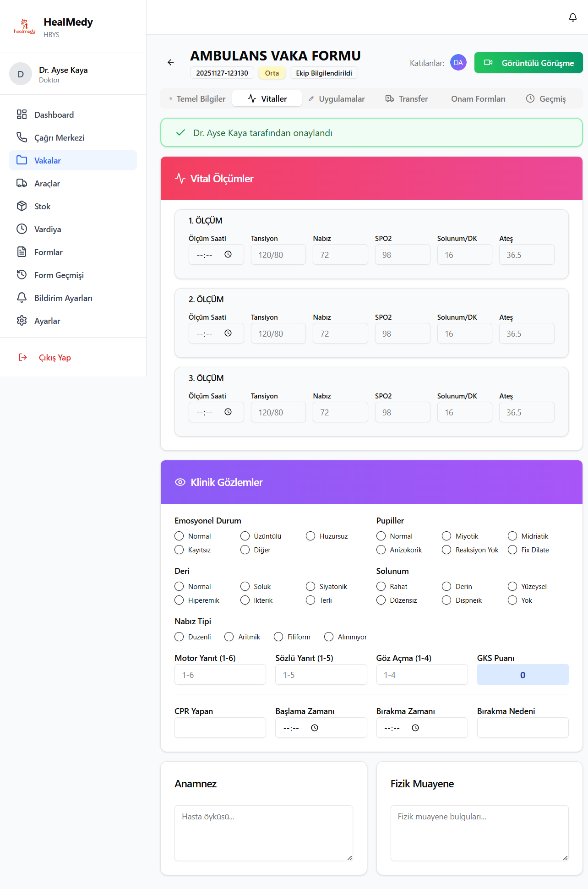This screenshot has height=889, width=588.
Task: Open clock picker for Bırakma Zamanı
Action: point(415,728)
